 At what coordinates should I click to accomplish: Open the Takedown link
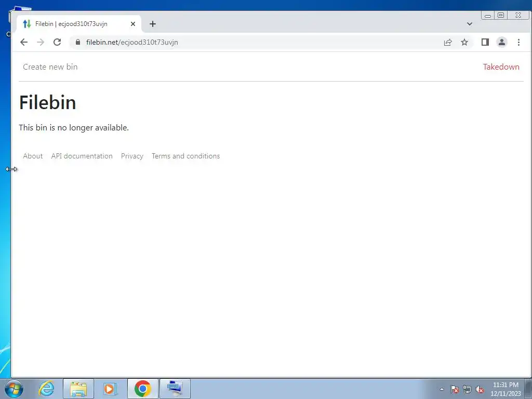501,67
